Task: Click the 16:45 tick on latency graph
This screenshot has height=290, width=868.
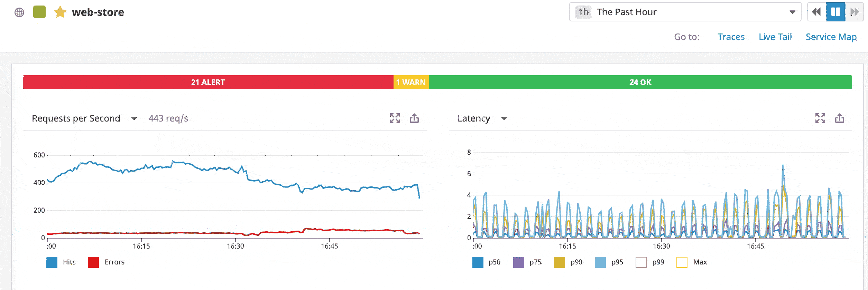Action: 756,246
